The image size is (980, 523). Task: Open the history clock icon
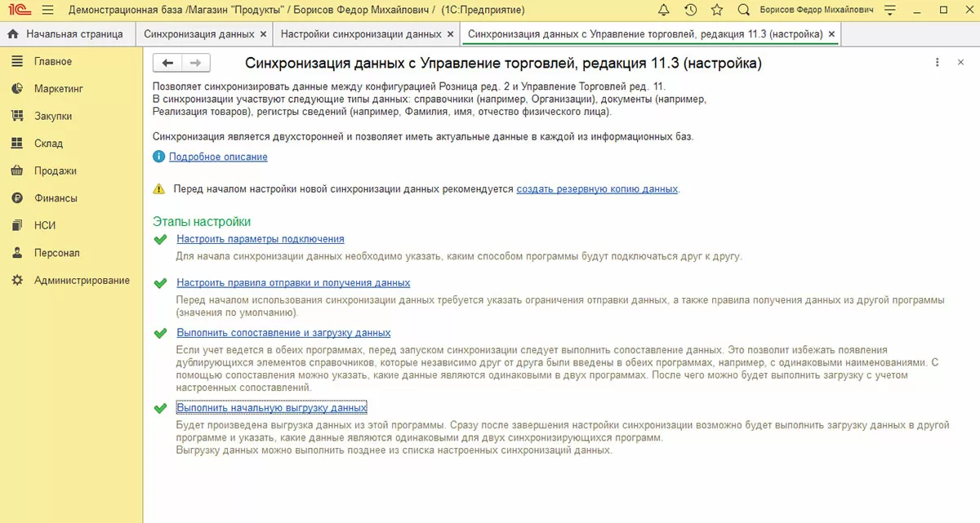click(x=690, y=11)
